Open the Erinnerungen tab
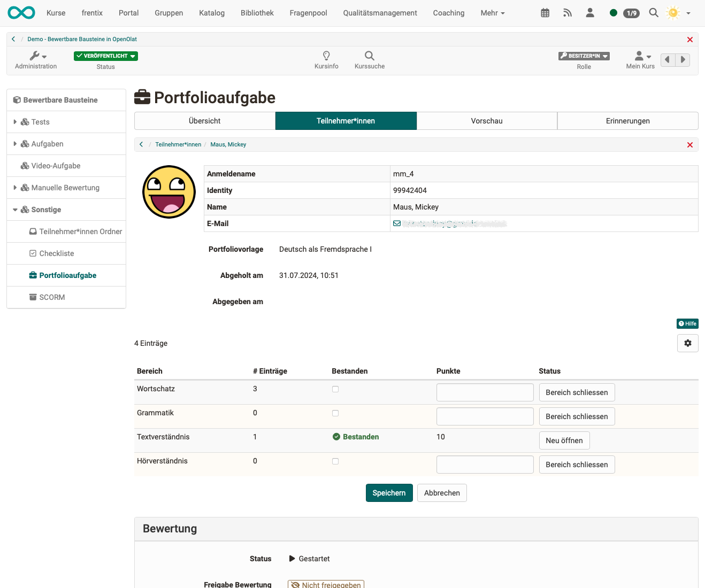705x588 pixels. (x=627, y=121)
